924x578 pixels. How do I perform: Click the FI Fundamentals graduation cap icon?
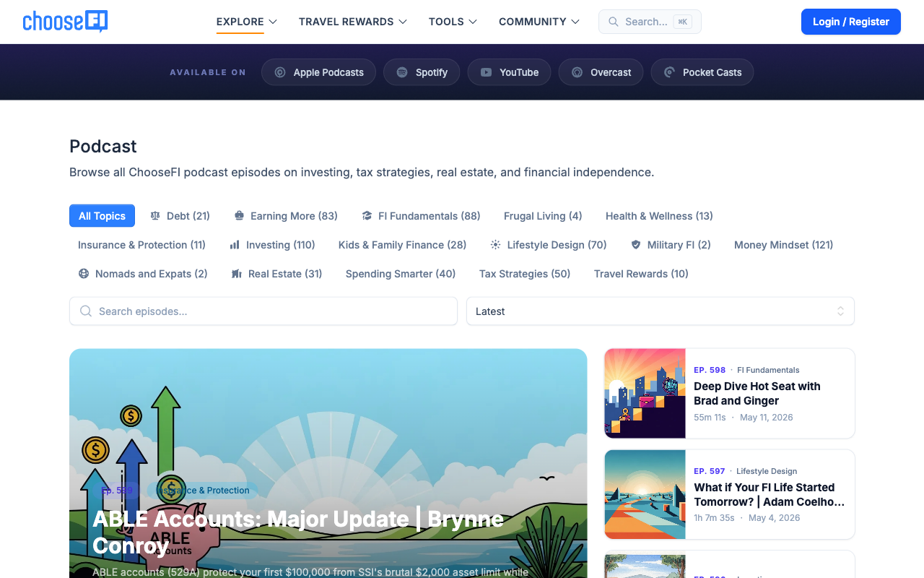tap(367, 216)
